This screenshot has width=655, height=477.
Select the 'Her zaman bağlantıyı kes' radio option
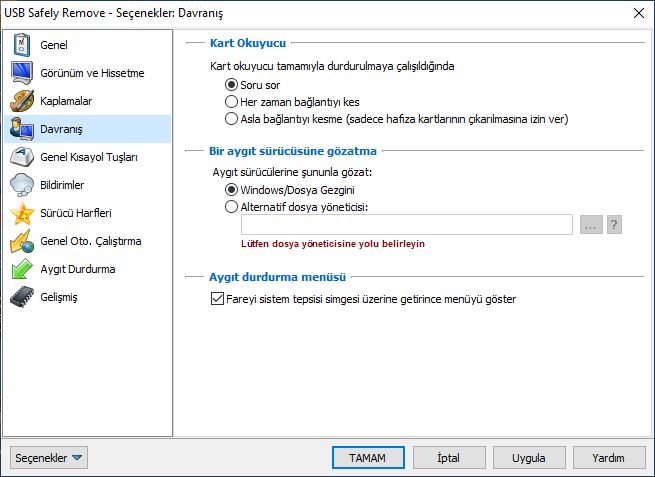coord(231,102)
